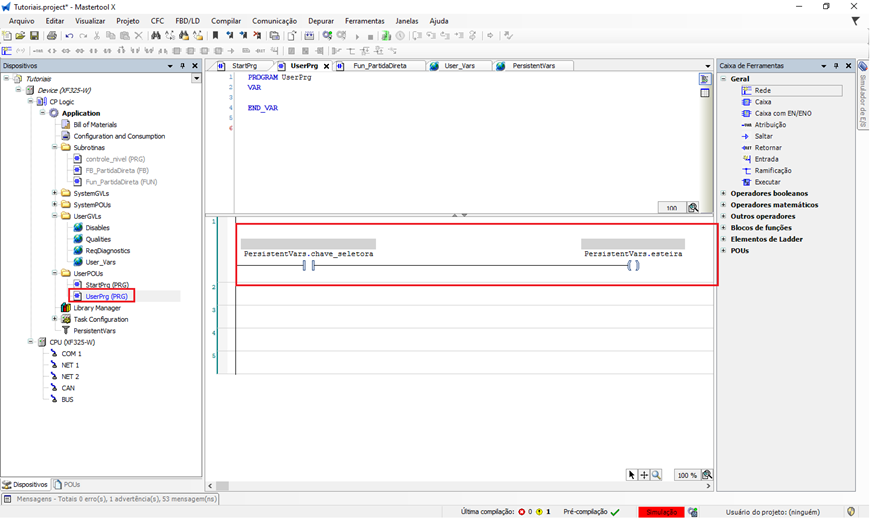Screen dimensions: 886x523
Task: Pin the Dispositivos panel
Action: pyautogui.click(x=183, y=66)
